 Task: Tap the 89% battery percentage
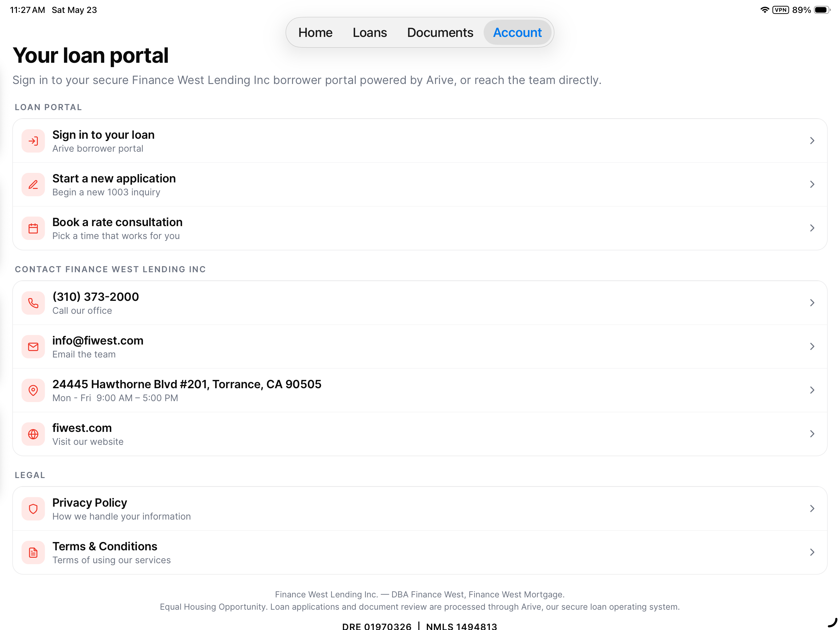[x=801, y=10]
